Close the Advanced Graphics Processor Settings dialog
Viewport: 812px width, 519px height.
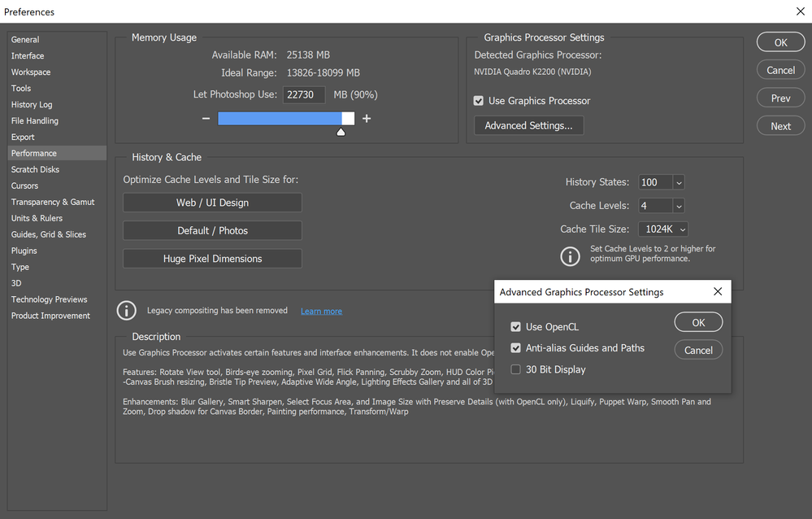point(718,292)
